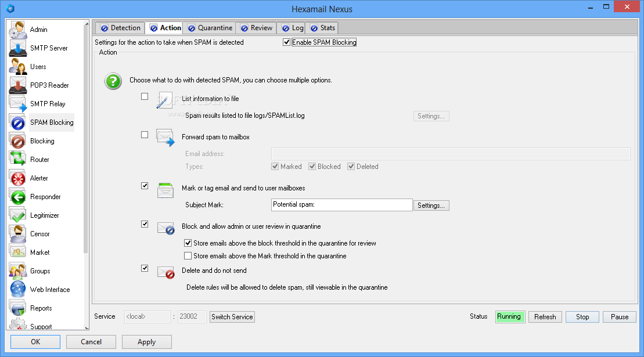This screenshot has width=644, height=357.
Task: Click the Hexamail Nexus title bar logo
Action: (x=10, y=9)
